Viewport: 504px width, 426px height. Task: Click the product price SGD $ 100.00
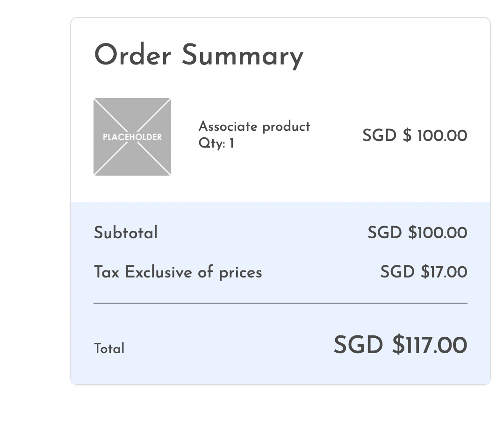point(414,136)
